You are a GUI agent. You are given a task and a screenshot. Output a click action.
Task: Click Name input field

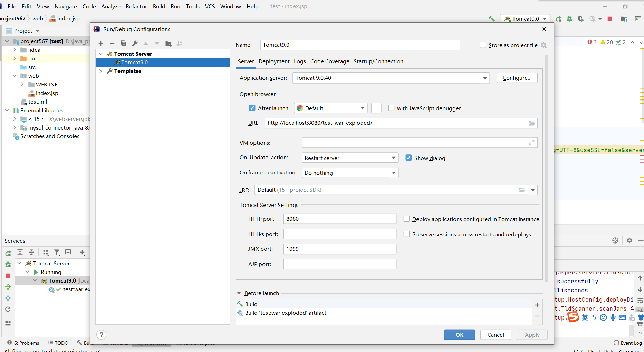(360, 45)
